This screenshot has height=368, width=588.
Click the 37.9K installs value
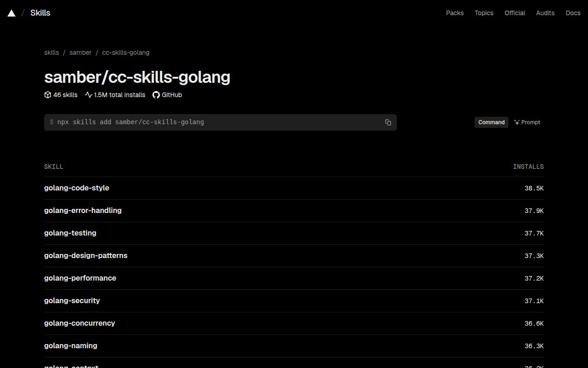[x=534, y=211]
